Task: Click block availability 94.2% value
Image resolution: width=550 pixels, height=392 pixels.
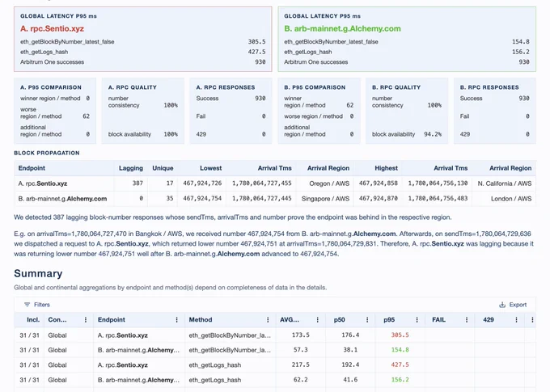Action: (x=433, y=134)
